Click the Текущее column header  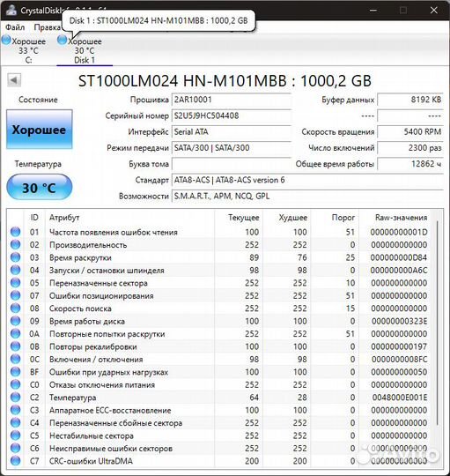tap(239, 218)
